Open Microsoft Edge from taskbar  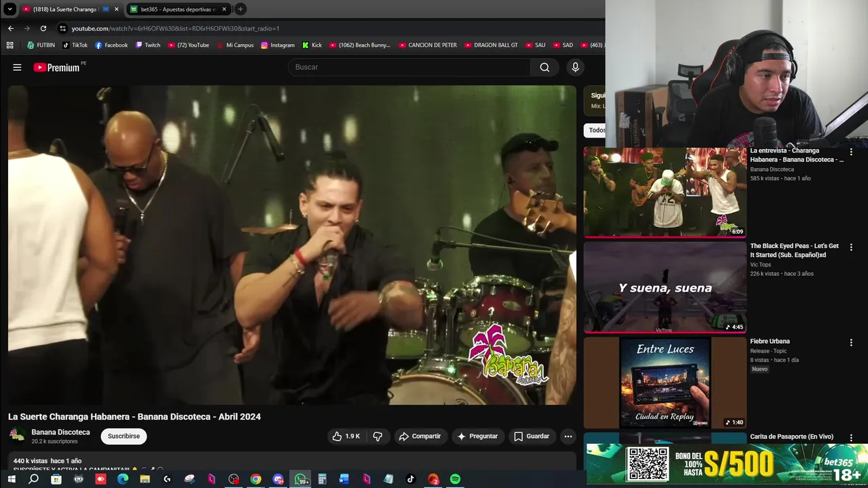(x=123, y=479)
